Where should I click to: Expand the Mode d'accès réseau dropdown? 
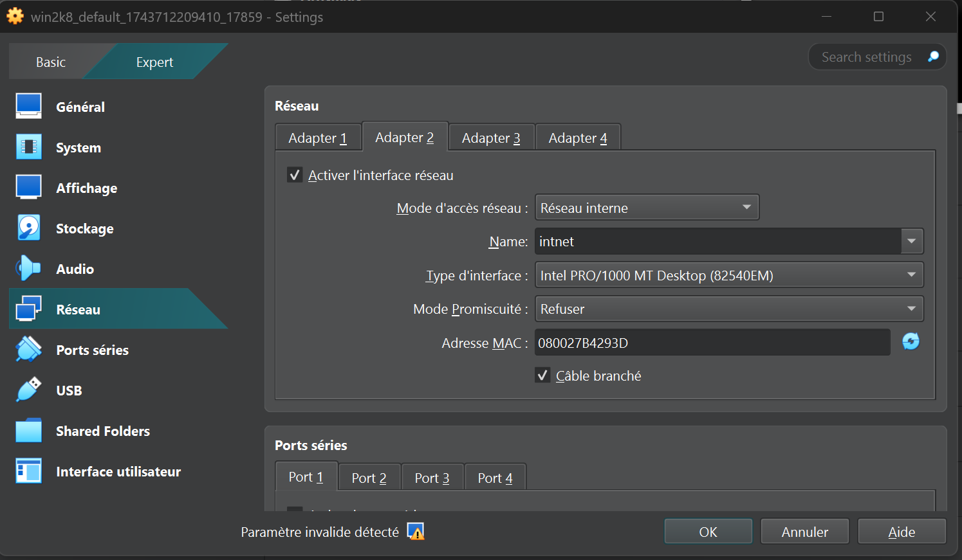pyautogui.click(x=647, y=208)
